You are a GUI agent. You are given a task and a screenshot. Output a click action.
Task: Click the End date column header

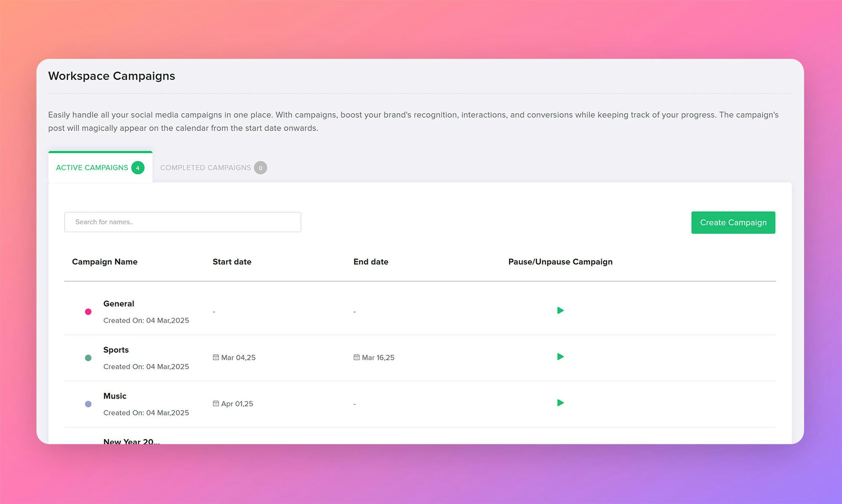point(370,262)
